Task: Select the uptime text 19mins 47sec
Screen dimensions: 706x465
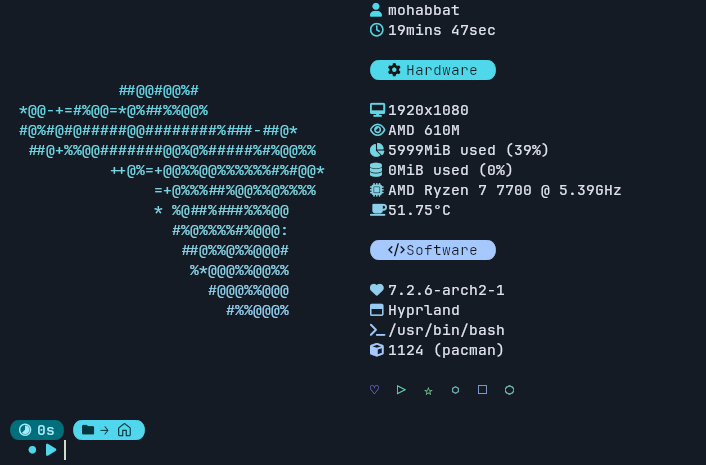Action: tap(442, 30)
